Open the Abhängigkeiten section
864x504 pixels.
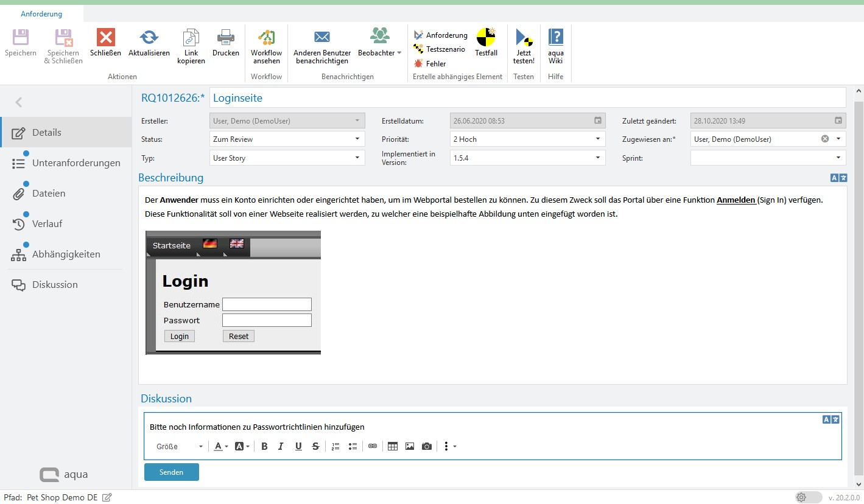[66, 254]
